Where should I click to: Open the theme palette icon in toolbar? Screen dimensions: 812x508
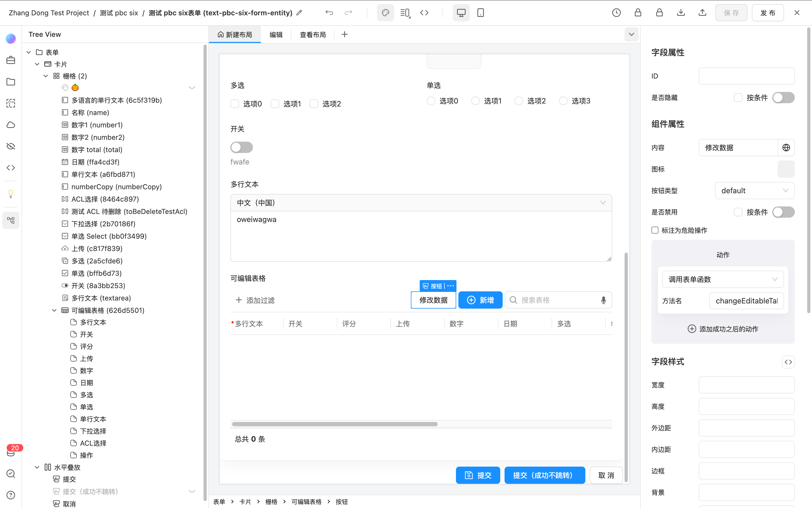pyautogui.click(x=386, y=13)
